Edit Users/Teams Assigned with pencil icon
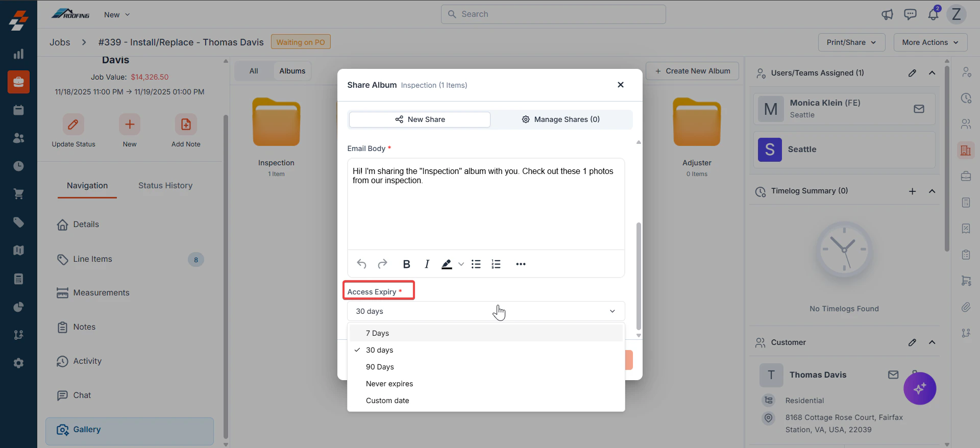Image resolution: width=980 pixels, height=448 pixels. point(912,73)
